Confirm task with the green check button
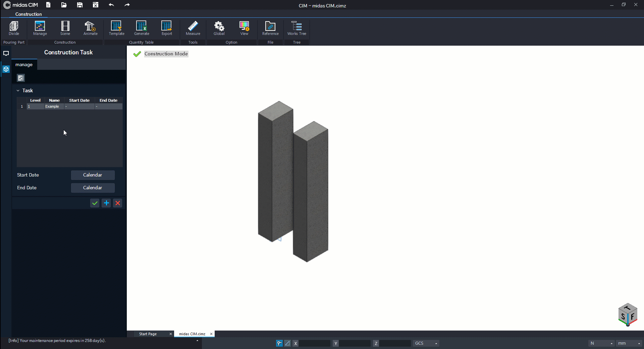This screenshot has width=644, height=349. [95, 203]
